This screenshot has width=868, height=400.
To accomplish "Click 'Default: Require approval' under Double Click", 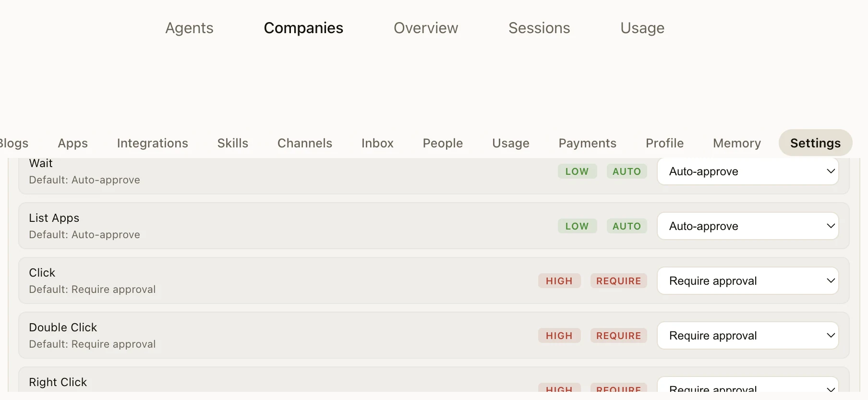I will coord(92,344).
